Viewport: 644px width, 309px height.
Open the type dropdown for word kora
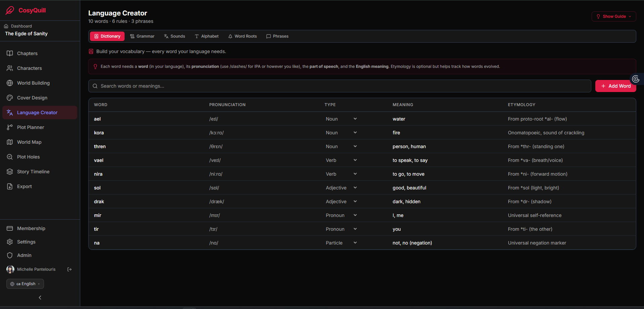point(341,133)
